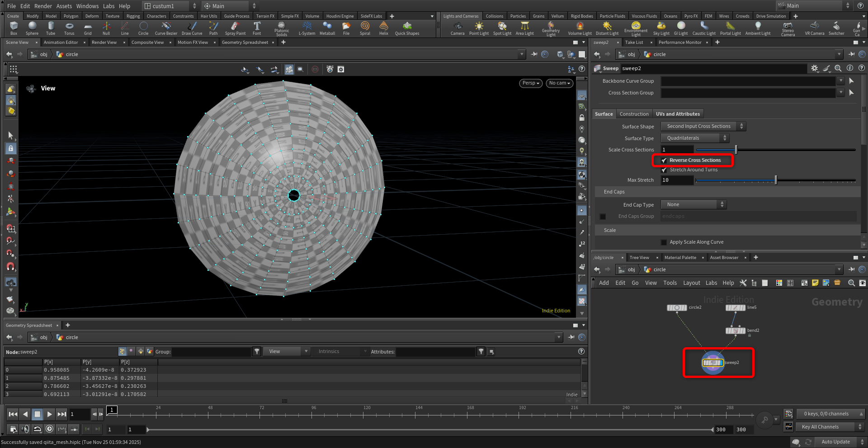Create a Camera from the shelf
Viewport: 868px width, 448px height.
[458, 28]
